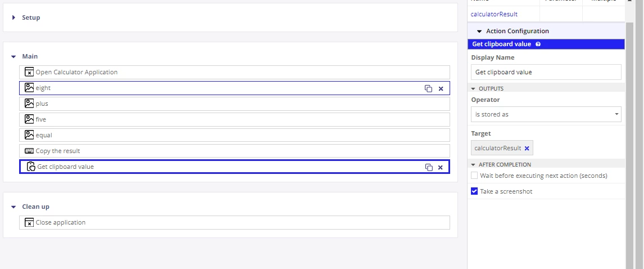Viewport: 644px width, 269px height.
Task: Duplicate the Get clipboard value action
Action: [429, 167]
